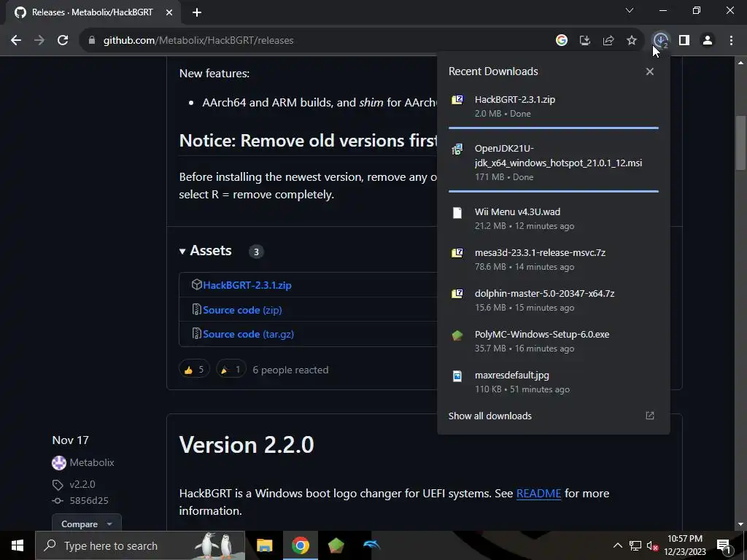Open PolyMC-Windows-Setup-6.0.exe download
The image size is (747, 560).
click(553, 341)
